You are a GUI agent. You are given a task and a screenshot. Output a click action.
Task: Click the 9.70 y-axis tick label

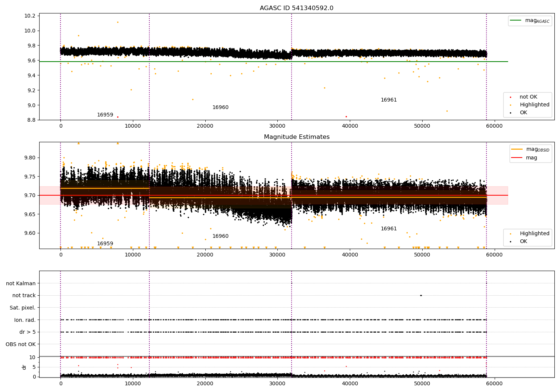(30, 195)
